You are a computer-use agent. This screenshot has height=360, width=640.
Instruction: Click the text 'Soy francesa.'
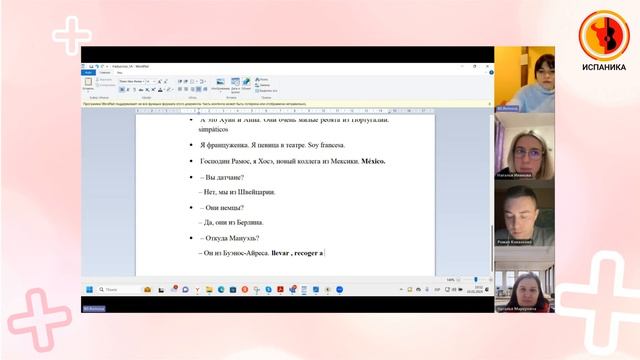click(x=327, y=145)
